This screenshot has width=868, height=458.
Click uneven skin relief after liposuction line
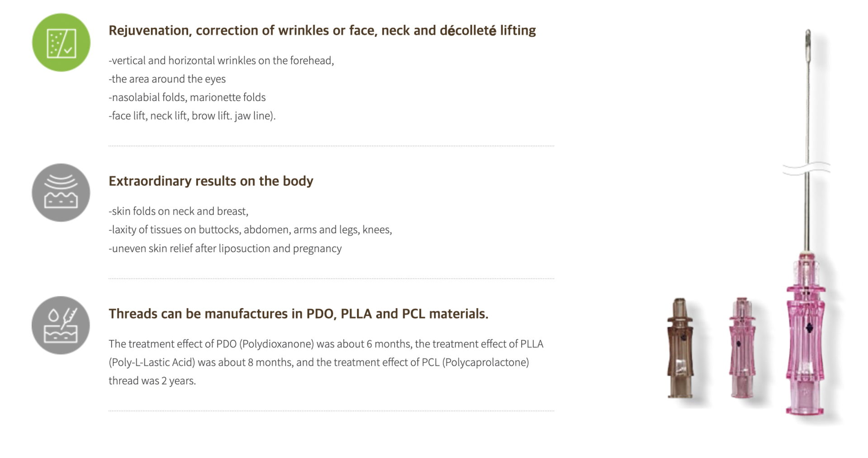click(225, 248)
